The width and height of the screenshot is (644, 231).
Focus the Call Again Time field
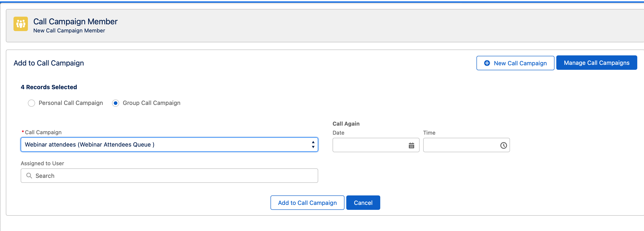pyautogui.click(x=466, y=145)
